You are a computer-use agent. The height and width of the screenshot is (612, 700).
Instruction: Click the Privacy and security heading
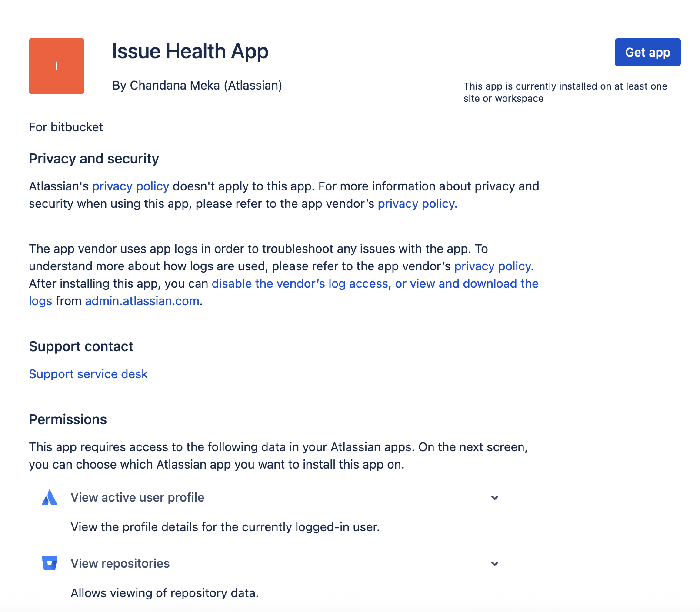click(x=94, y=159)
